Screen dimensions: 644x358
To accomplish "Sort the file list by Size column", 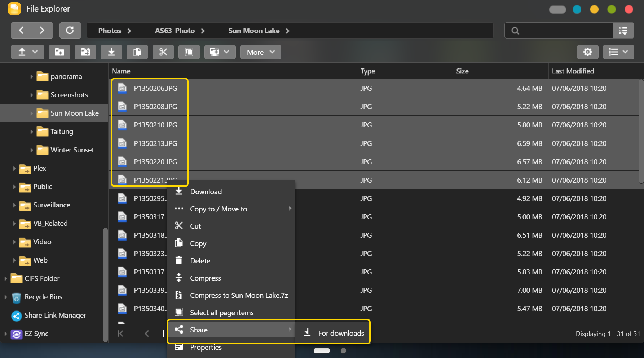I will pos(501,71).
